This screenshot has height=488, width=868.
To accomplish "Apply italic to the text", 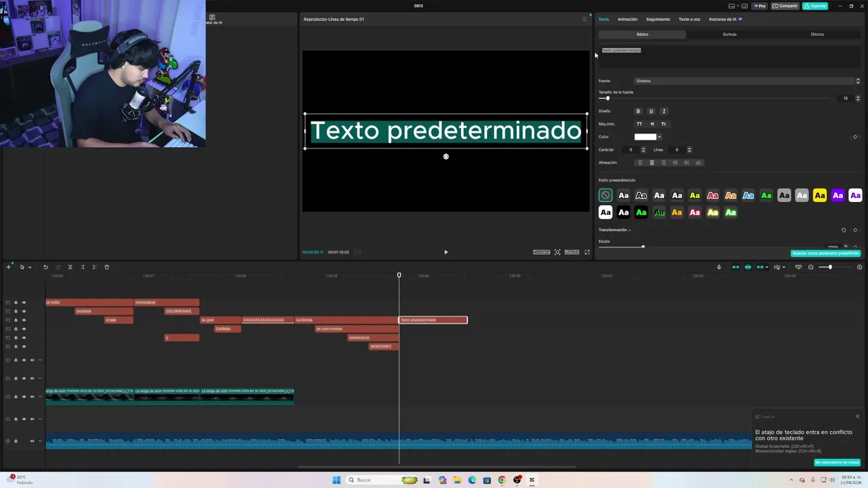I will coord(664,111).
